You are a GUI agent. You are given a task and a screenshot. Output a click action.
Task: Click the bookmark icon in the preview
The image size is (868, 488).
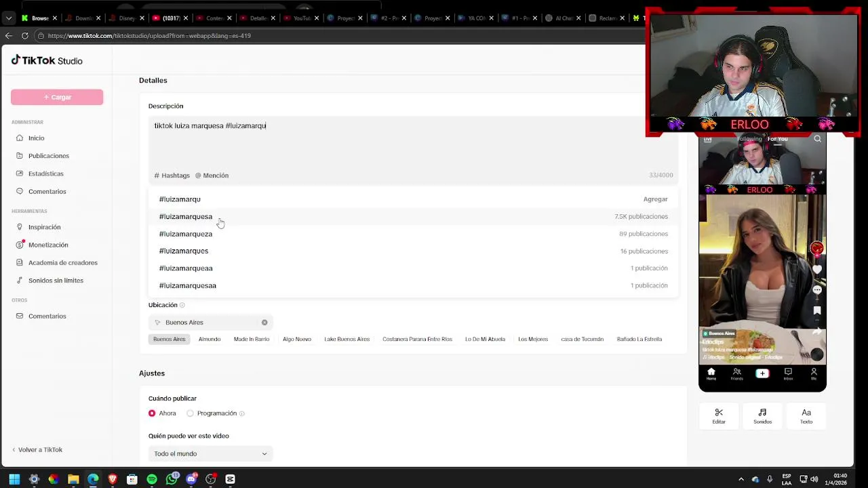point(817,310)
